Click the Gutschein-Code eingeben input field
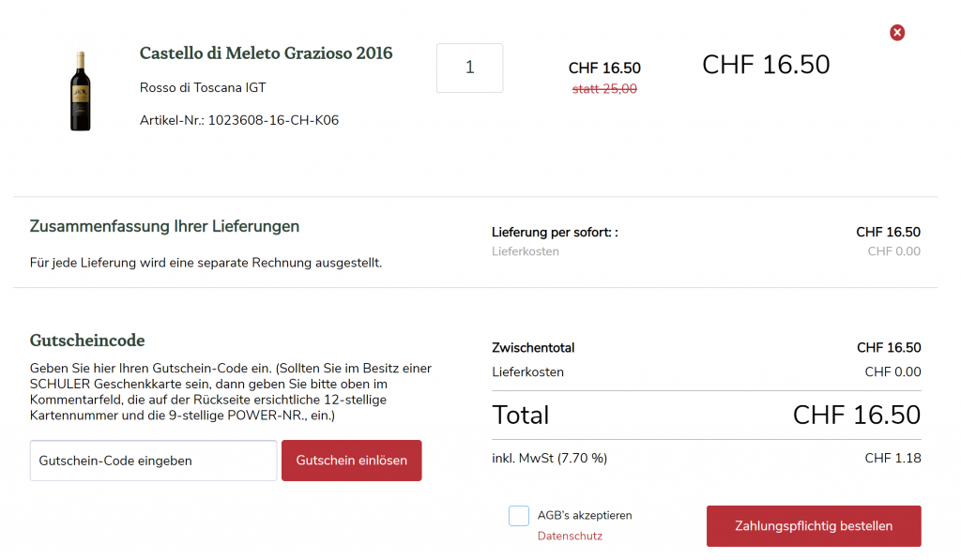961x560 pixels. coord(154,461)
